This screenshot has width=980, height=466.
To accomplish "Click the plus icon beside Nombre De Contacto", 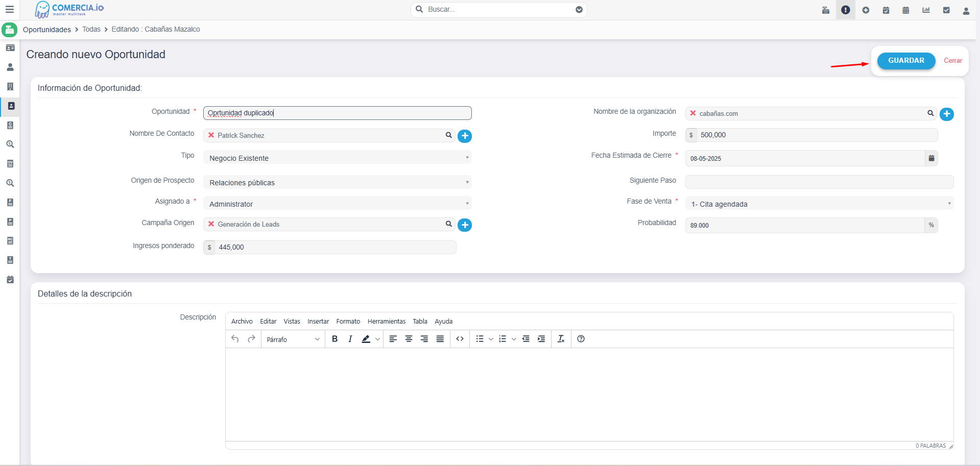I will coord(464,136).
